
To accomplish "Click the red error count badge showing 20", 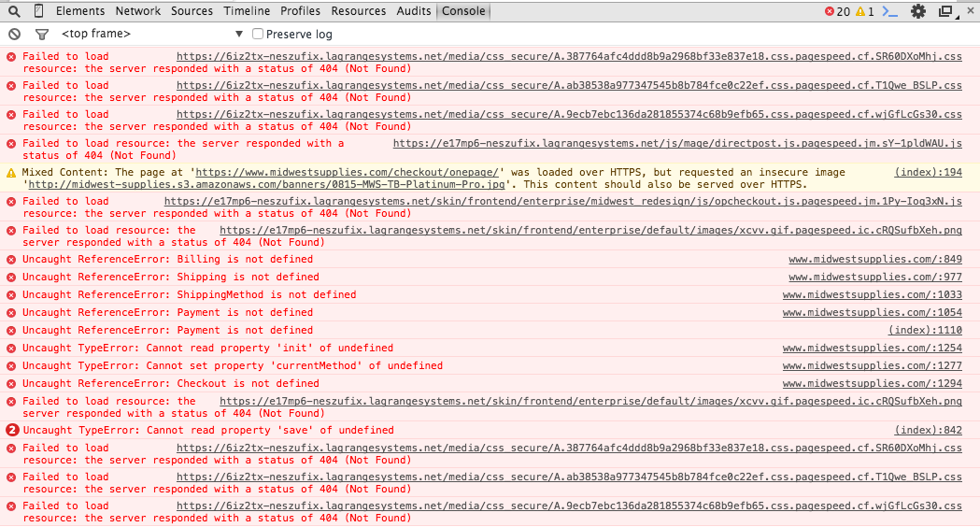I will (837, 11).
